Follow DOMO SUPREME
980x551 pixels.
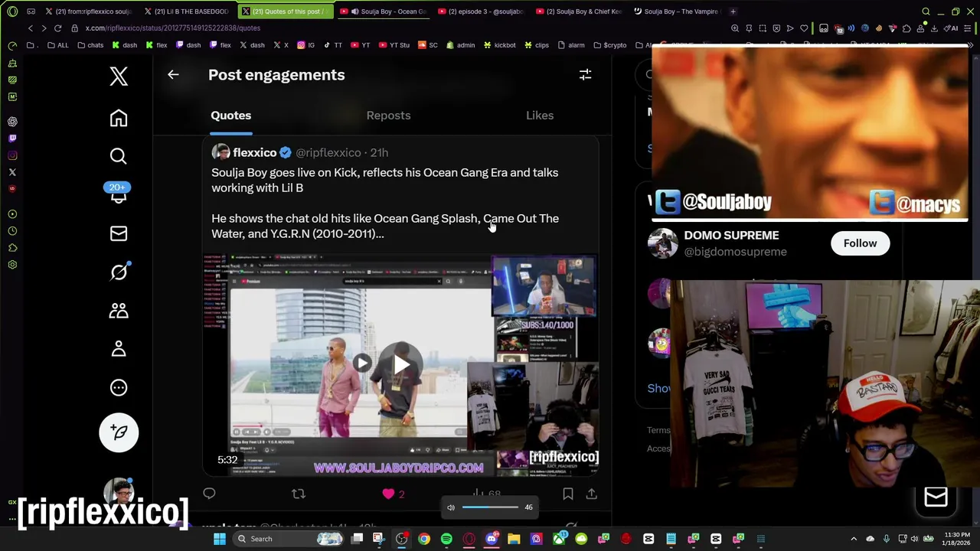pyautogui.click(x=860, y=243)
